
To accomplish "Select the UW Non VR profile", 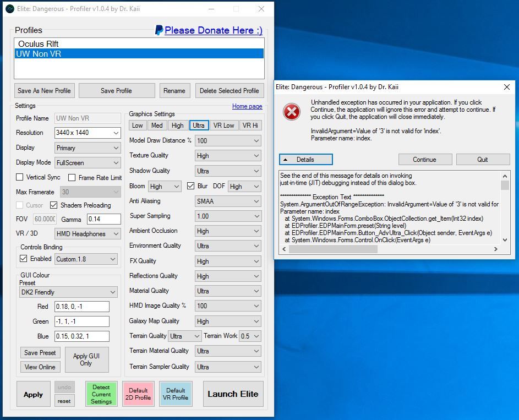I will pyautogui.click(x=139, y=53).
